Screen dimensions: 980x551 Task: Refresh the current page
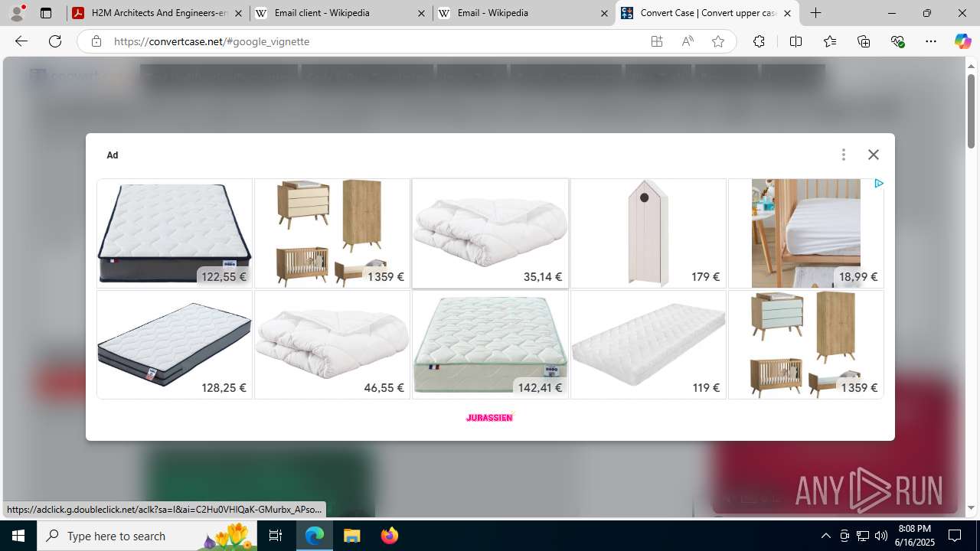[55, 41]
